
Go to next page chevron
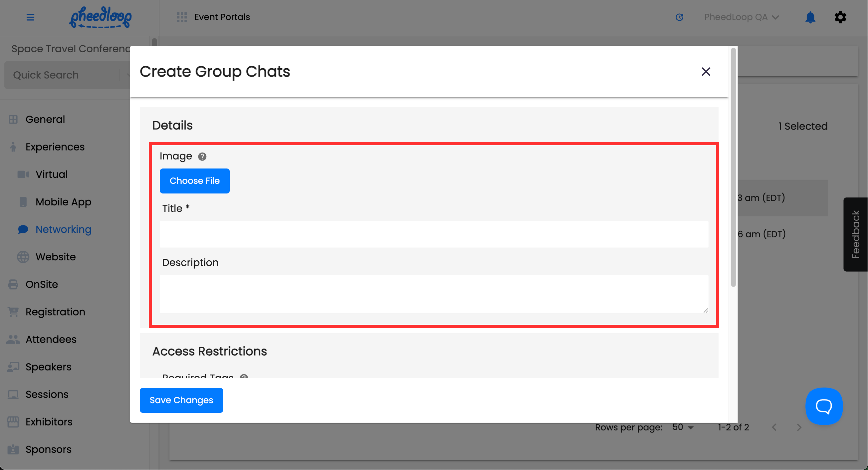tap(799, 427)
